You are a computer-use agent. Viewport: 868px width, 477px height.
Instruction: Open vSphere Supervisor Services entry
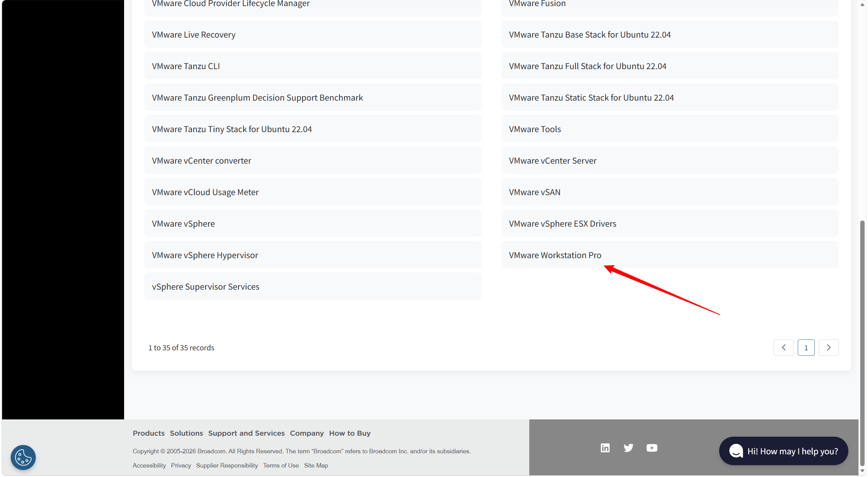point(205,287)
